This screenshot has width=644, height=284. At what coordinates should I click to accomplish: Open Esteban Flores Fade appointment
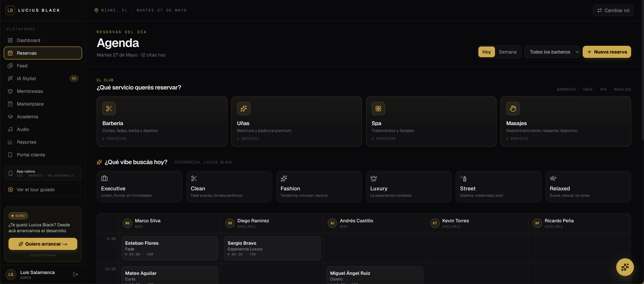coord(170,248)
